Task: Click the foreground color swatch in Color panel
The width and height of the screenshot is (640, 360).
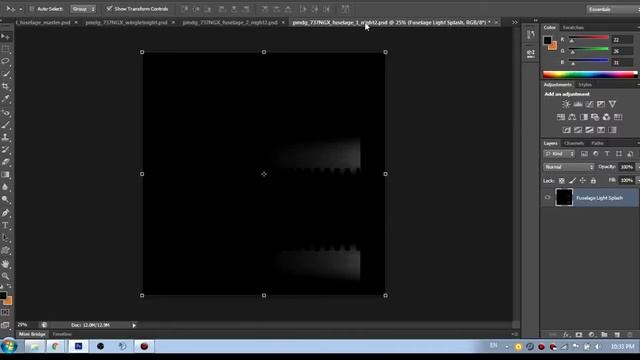Action: pos(547,40)
